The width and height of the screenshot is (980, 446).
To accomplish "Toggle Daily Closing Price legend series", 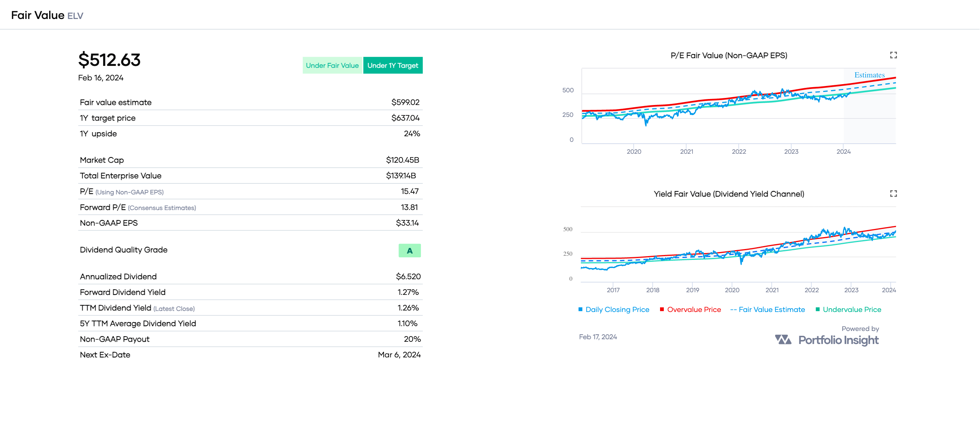I will [613, 309].
